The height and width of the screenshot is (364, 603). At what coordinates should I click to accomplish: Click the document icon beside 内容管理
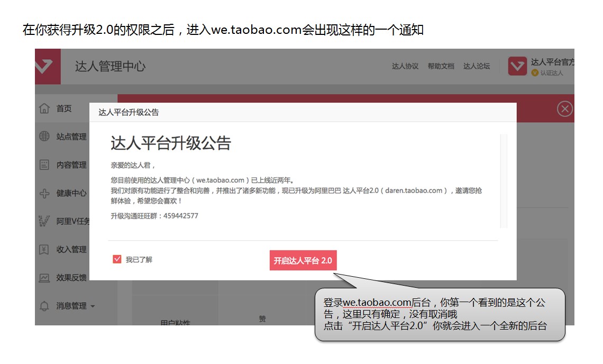point(44,165)
